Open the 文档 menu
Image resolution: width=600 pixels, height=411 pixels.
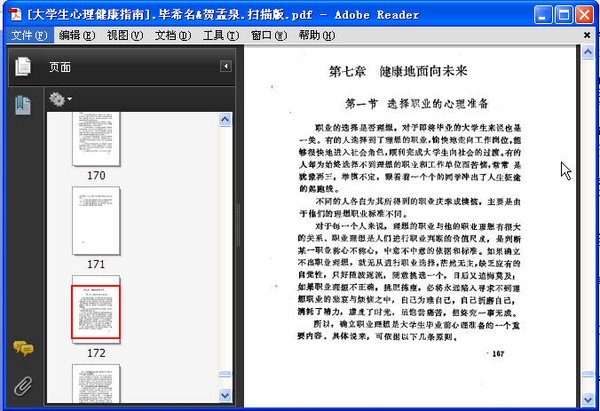pyautogui.click(x=173, y=36)
